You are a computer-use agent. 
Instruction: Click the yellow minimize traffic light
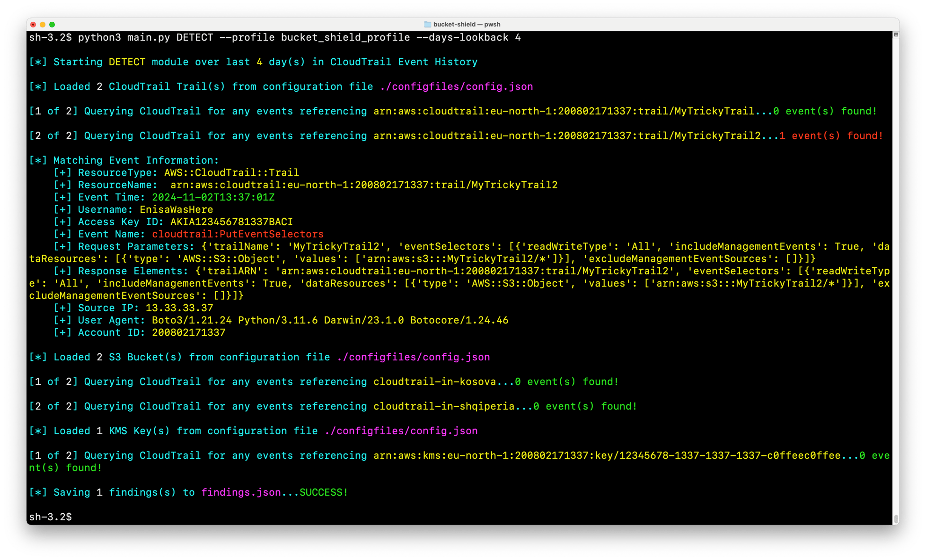(43, 24)
